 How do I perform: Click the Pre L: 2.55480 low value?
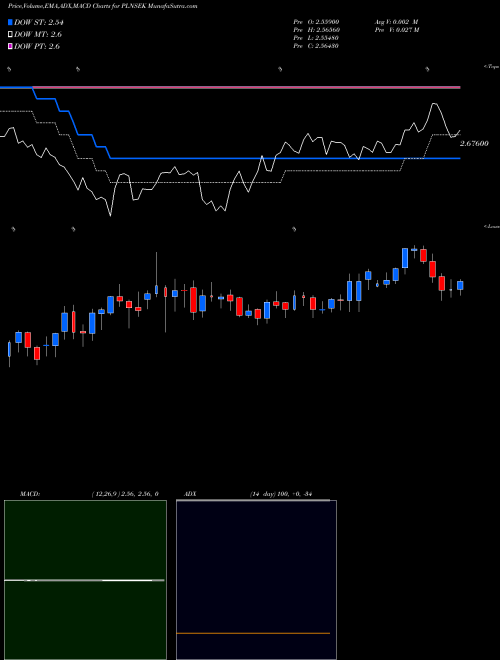click(x=316, y=37)
